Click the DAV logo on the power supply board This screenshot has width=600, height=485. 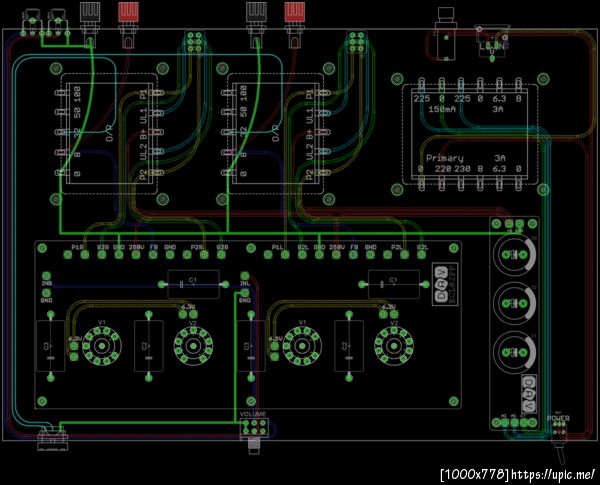(x=529, y=394)
